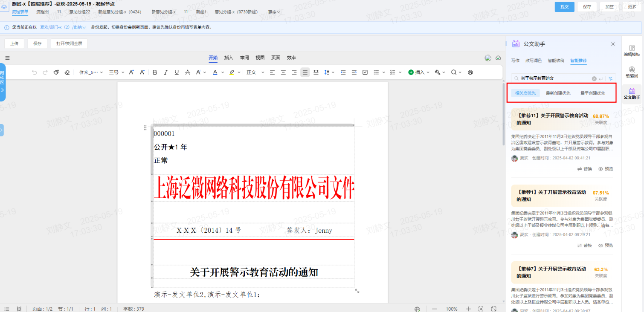Click the blue 提交 button
The height and width of the screenshot is (312, 644).
click(x=564, y=7)
